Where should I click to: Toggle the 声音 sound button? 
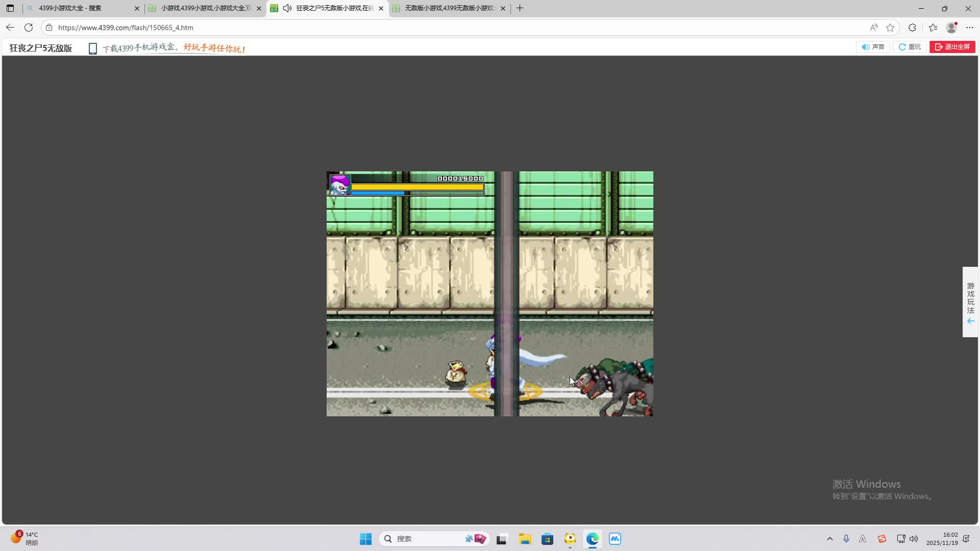point(873,47)
